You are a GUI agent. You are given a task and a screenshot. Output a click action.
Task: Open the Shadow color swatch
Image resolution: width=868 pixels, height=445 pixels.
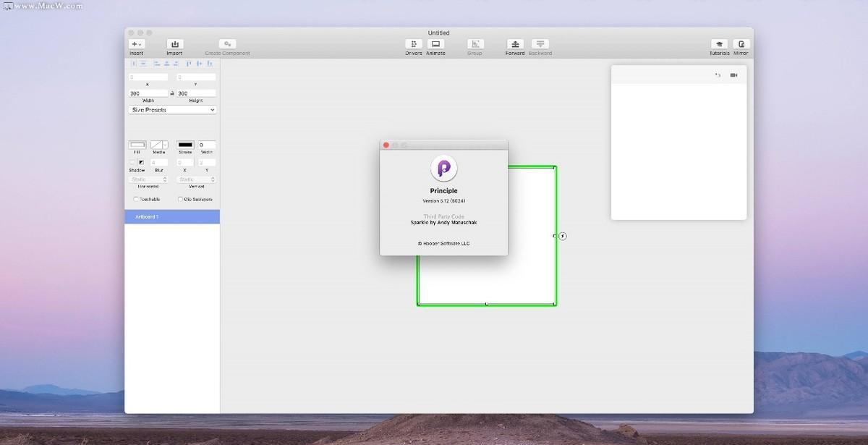142,162
